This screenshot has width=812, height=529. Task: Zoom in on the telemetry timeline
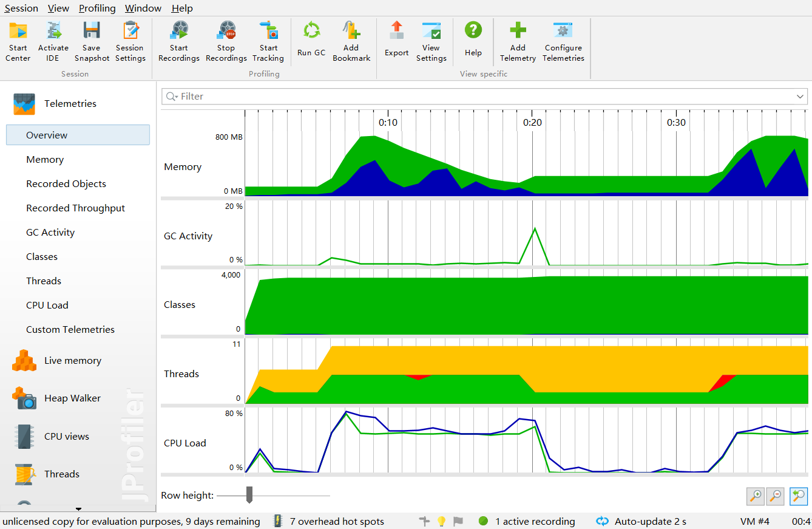755,496
